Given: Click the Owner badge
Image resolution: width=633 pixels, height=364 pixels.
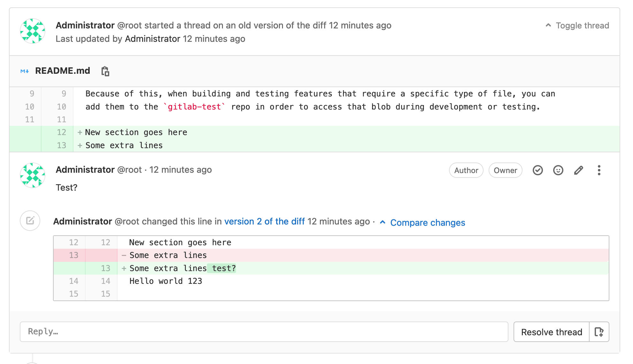Looking at the screenshot, I should click(505, 170).
